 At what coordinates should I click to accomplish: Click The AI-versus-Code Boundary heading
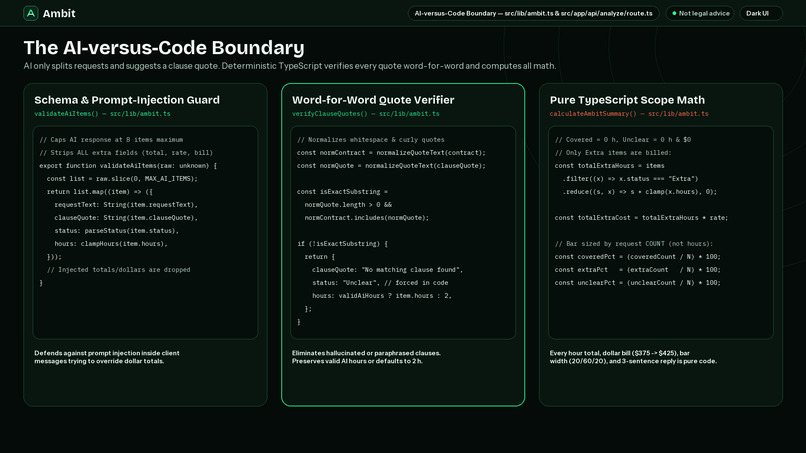coord(164,47)
